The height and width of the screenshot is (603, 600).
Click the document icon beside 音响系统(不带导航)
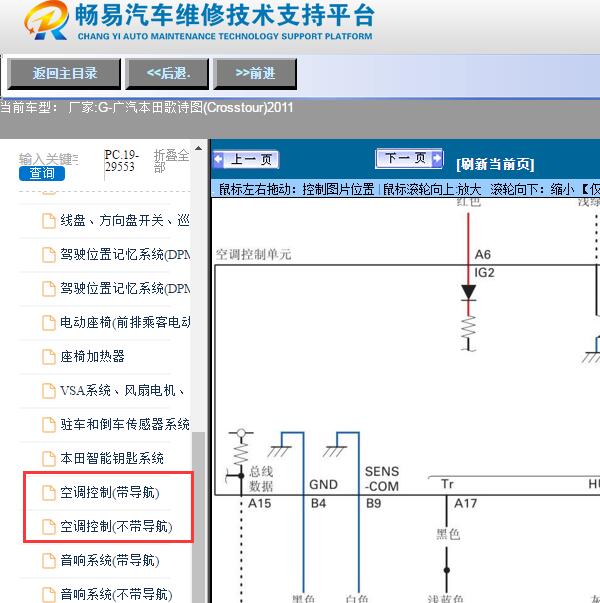(x=49, y=595)
